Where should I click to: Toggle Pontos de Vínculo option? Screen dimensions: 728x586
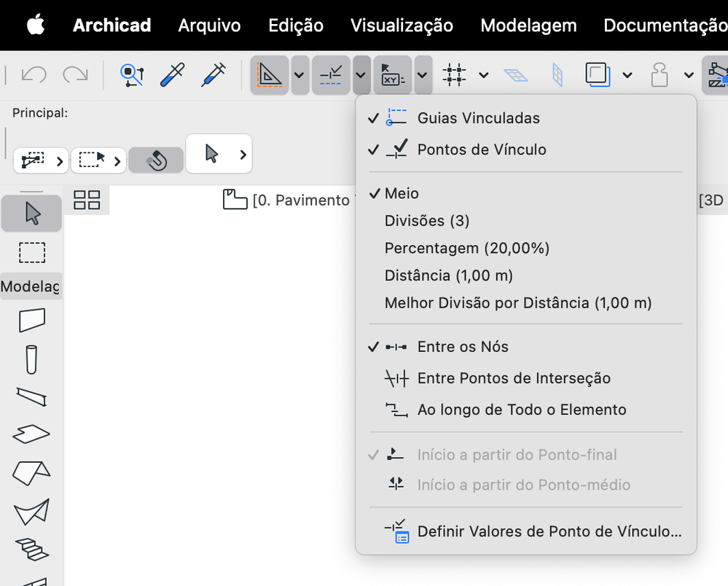525,149
